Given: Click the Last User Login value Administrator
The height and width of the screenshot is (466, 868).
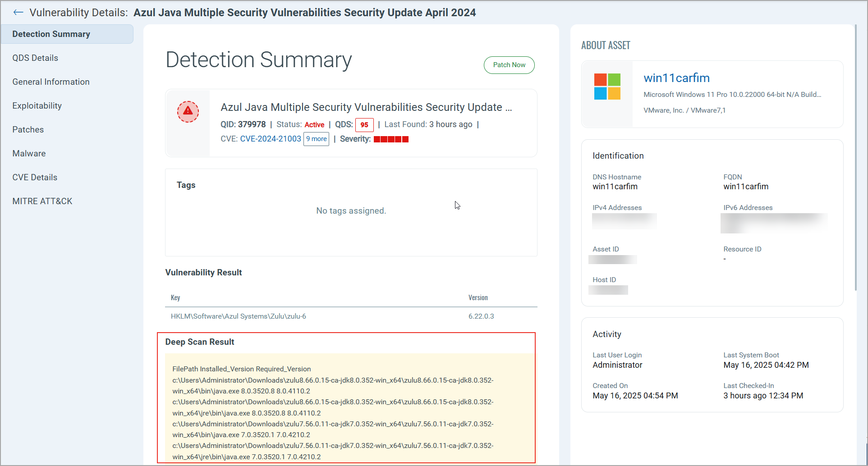Looking at the screenshot, I should pos(617,365).
